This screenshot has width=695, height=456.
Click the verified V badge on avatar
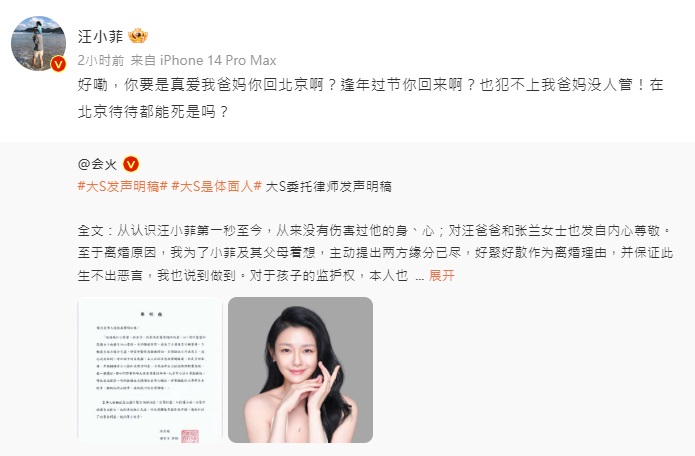pos(58,64)
